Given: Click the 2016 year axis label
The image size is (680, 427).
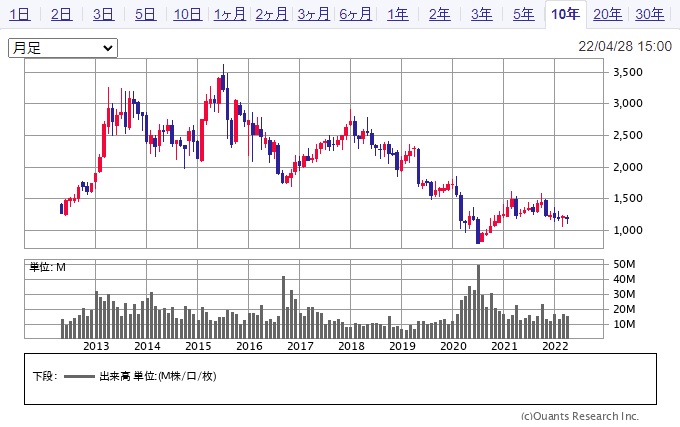Looking at the screenshot, I should tap(249, 346).
